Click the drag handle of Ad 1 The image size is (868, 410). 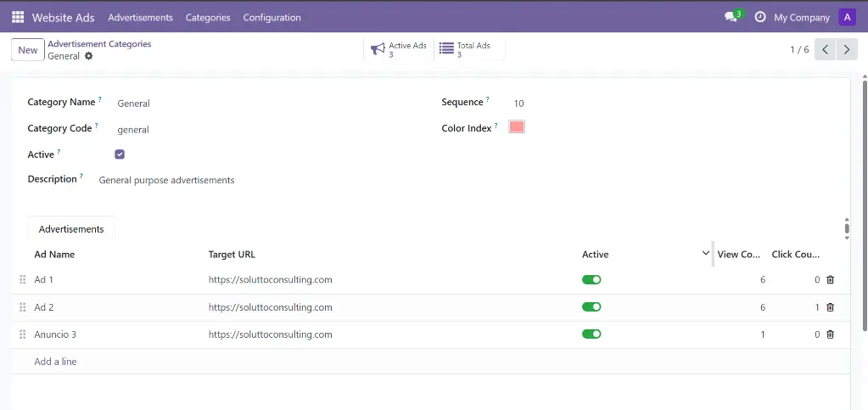(x=23, y=280)
